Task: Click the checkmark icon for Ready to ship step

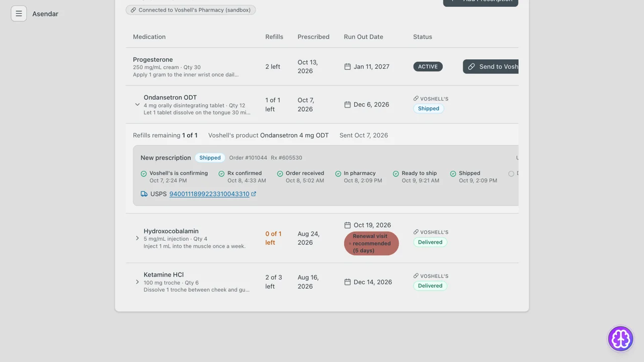Action: coord(396,173)
